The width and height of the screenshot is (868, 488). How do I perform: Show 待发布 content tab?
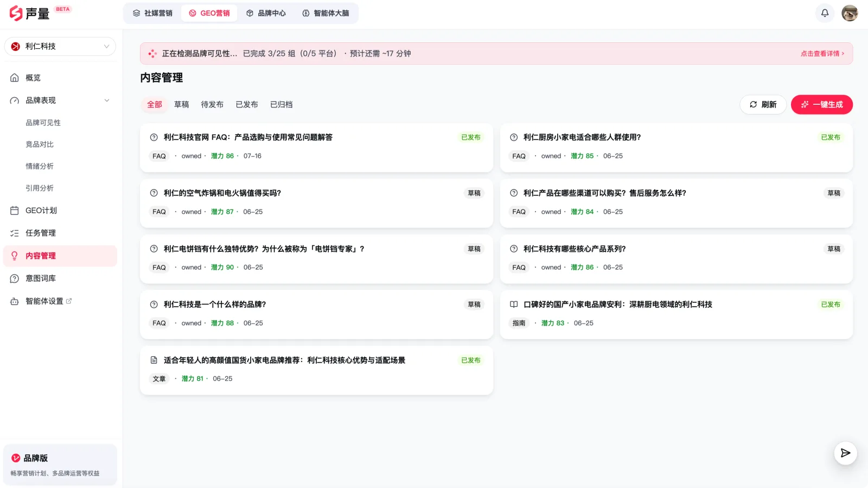[x=212, y=104]
